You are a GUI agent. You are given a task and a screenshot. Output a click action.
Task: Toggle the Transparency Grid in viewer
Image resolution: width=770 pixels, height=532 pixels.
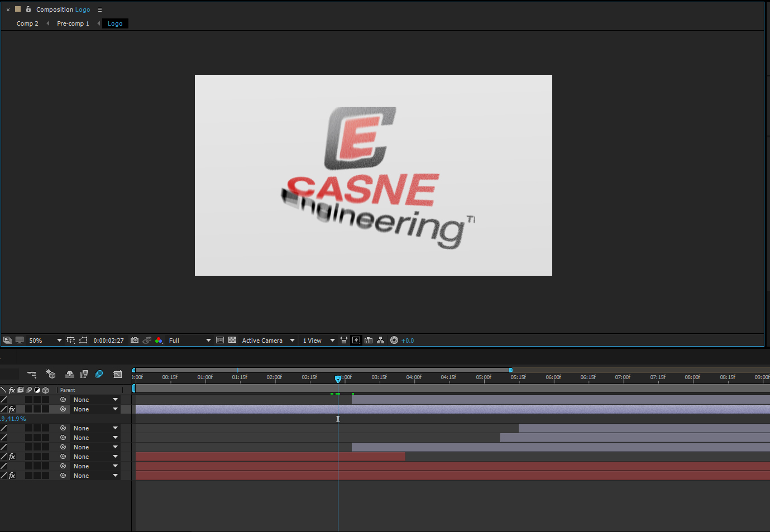pyautogui.click(x=232, y=340)
